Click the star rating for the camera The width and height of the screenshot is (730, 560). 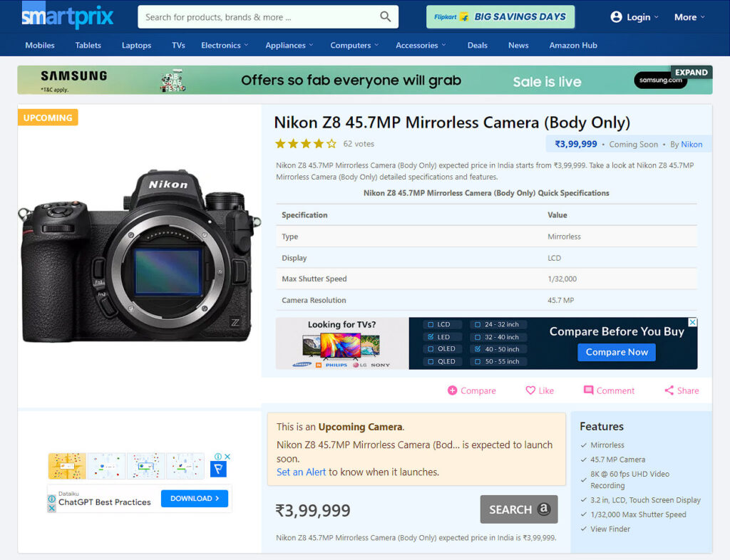[x=305, y=144]
